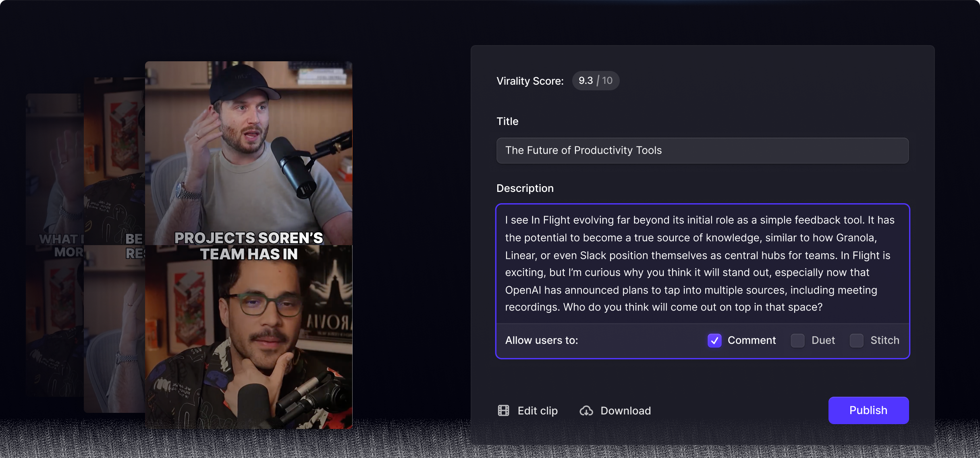The image size is (980, 458).
Task: Click the Duet label text
Action: [823, 340]
